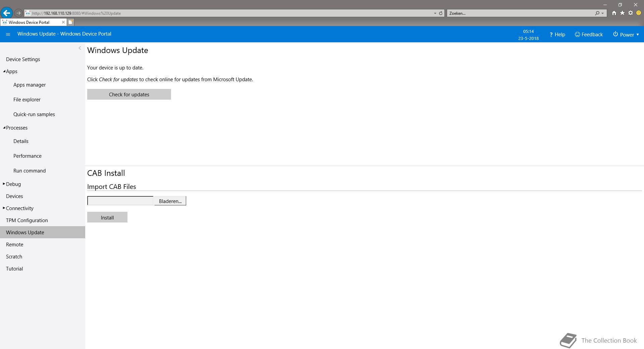Click the smiley feedback icon in browser toolbar

(639, 13)
